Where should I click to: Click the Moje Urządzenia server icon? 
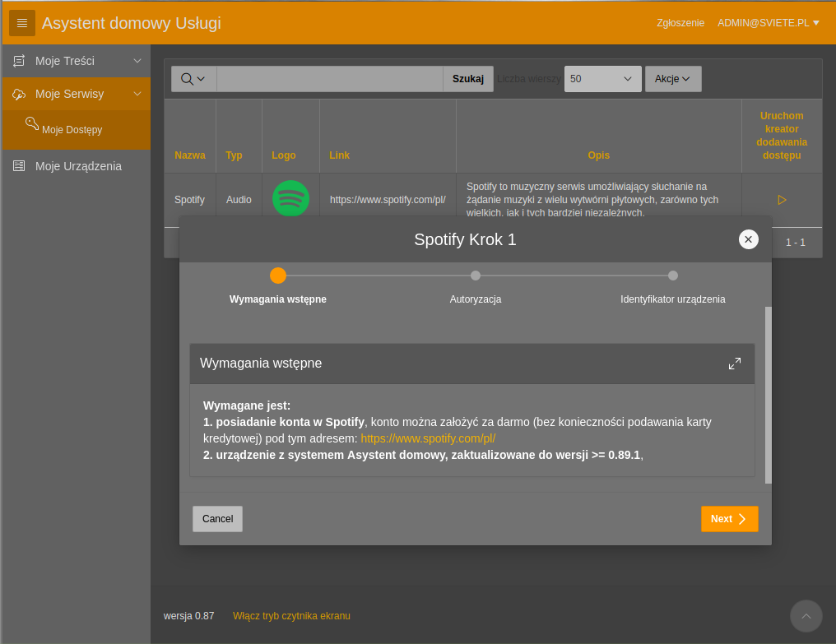[19, 166]
